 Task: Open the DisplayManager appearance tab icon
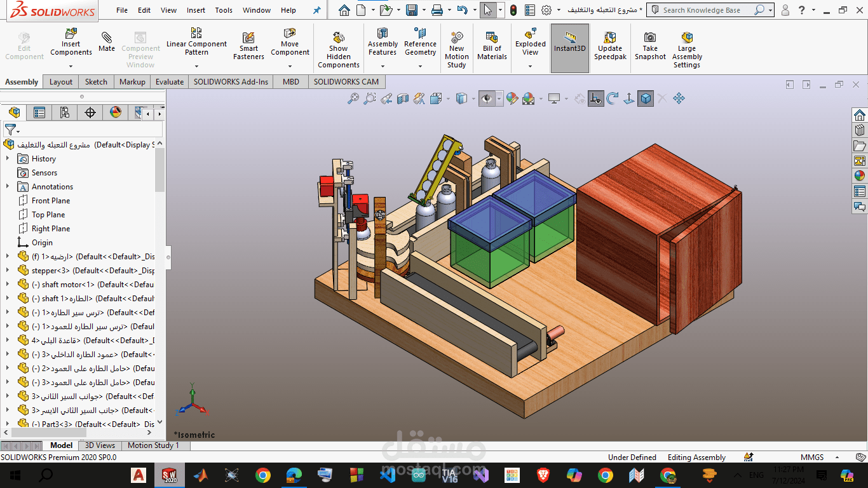(116, 112)
